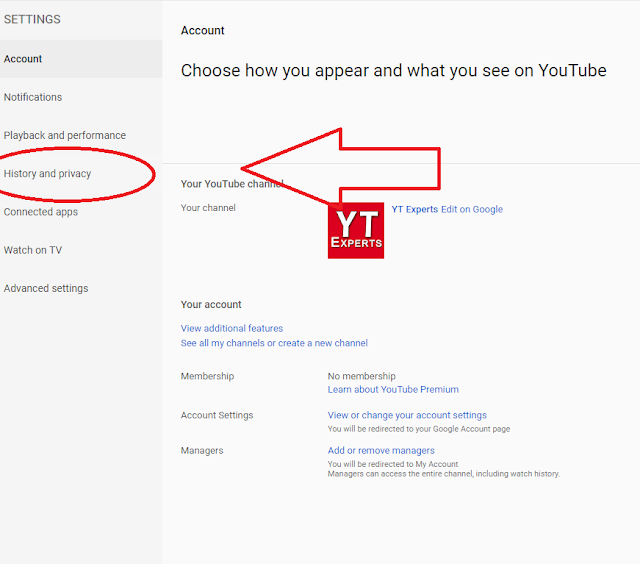The width and height of the screenshot is (640, 564).
Task: Click the 'Managers' label
Action: (202, 451)
